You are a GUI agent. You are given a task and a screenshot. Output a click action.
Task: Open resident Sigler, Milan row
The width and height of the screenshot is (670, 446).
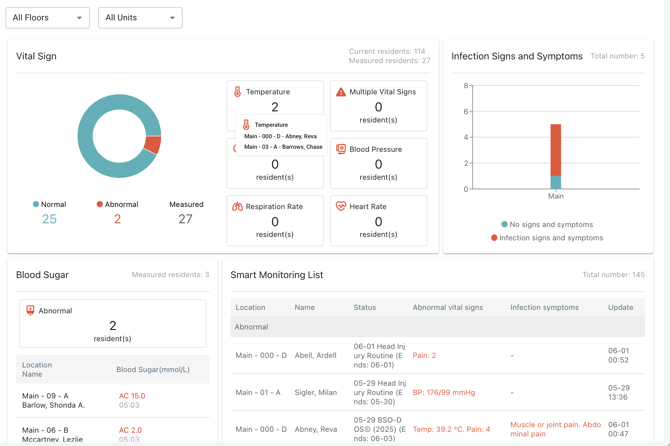(x=438, y=392)
